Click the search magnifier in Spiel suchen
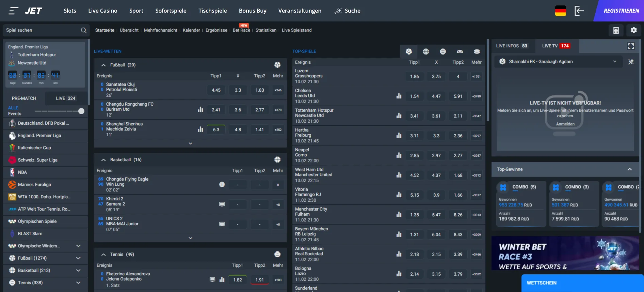 point(83,30)
